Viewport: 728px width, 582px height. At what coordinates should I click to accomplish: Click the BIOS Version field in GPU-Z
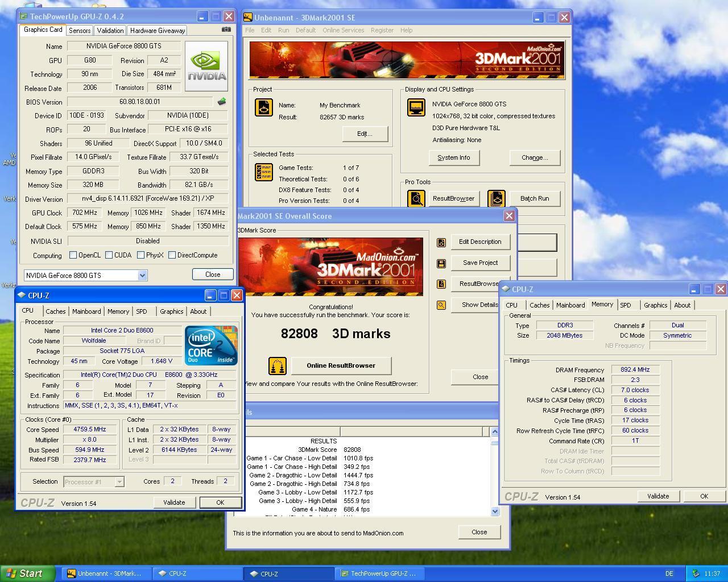click(x=140, y=102)
